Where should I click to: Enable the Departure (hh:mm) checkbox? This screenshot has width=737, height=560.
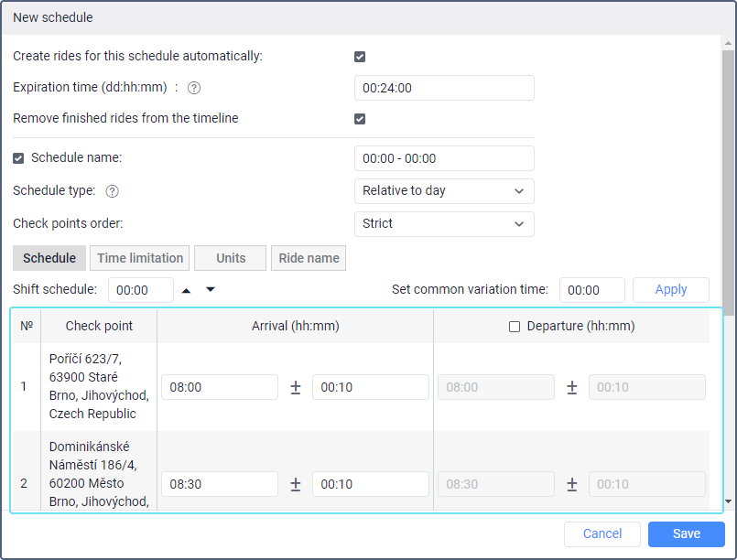[x=515, y=326]
